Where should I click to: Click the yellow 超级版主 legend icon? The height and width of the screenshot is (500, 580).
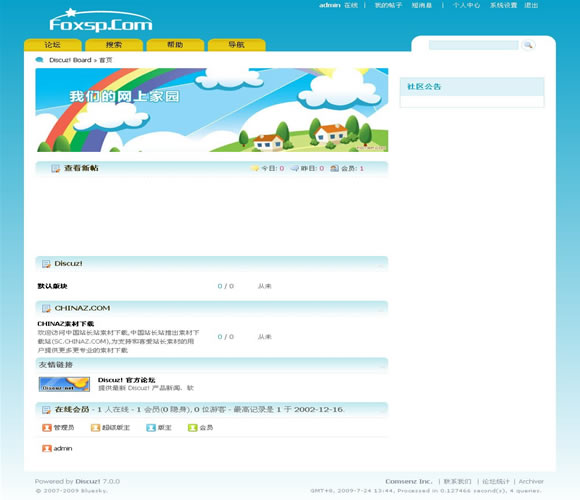tap(95, 428)
